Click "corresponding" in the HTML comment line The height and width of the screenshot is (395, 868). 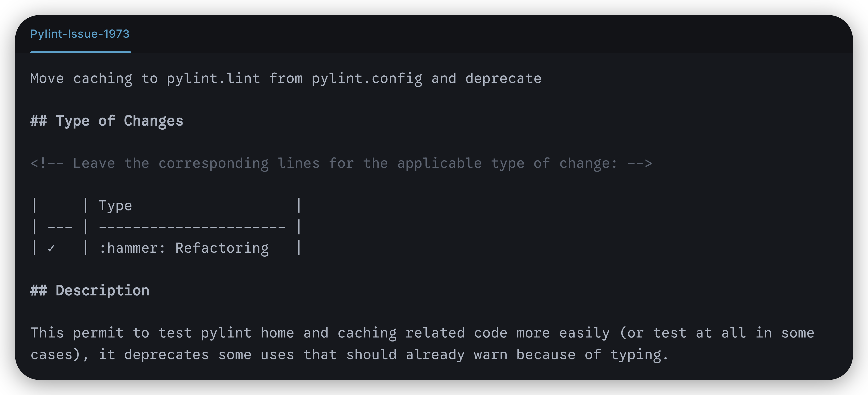[x=213, y=164]
